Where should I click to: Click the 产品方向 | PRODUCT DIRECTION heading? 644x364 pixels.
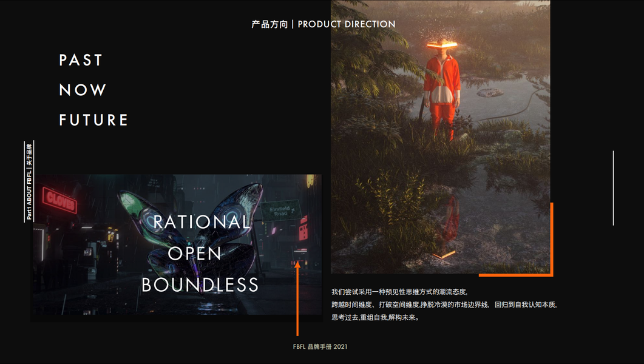tap(324, 24)
